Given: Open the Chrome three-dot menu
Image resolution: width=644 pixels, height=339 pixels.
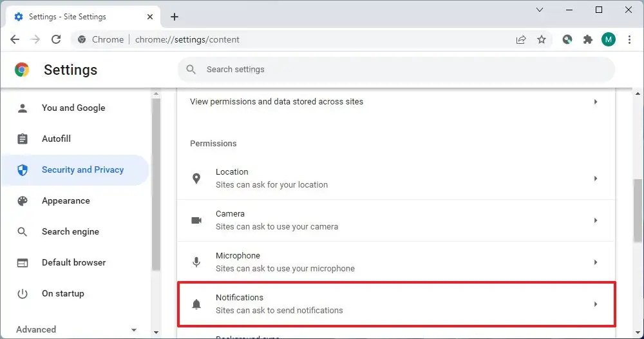Looking at the screenshot, I should tap(629, 39).
